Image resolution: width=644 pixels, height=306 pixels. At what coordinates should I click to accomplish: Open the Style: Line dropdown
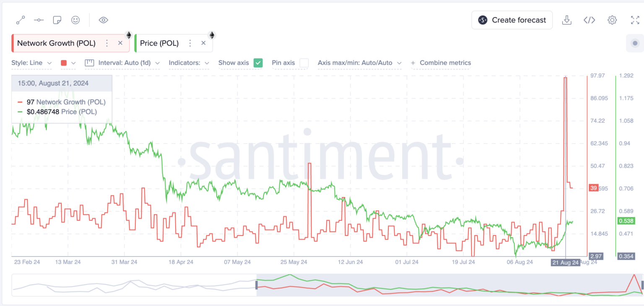coord(31,63)
